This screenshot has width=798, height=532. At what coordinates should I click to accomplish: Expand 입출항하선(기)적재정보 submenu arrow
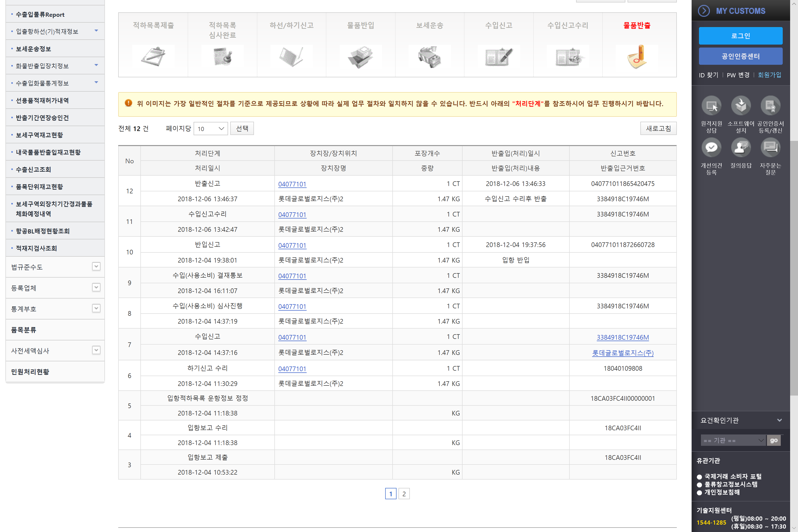click(x=96, y=31)
